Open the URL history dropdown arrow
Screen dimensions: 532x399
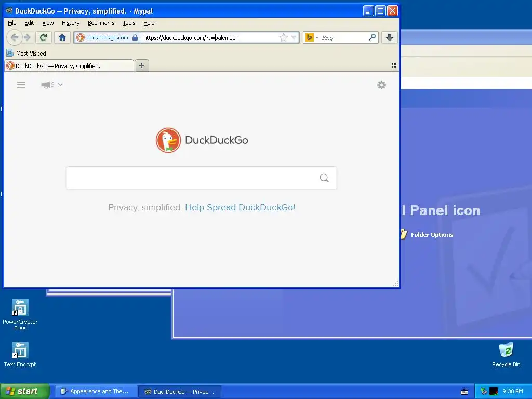click(x=294, y=37)
